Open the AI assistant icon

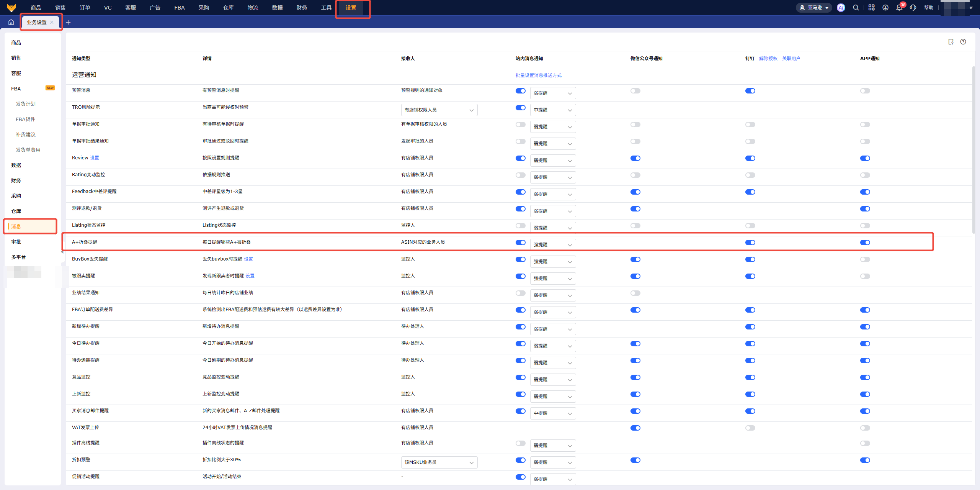coord(841,8)
